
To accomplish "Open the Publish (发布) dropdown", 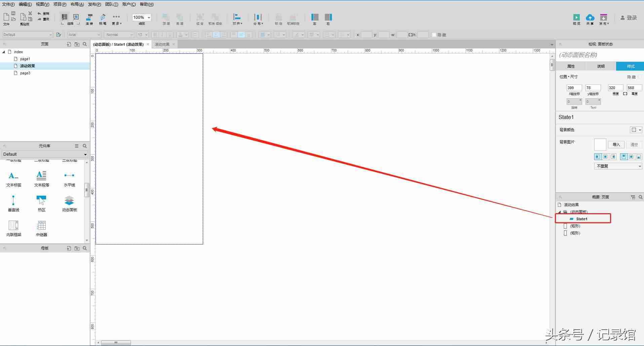I will (604, 19).
